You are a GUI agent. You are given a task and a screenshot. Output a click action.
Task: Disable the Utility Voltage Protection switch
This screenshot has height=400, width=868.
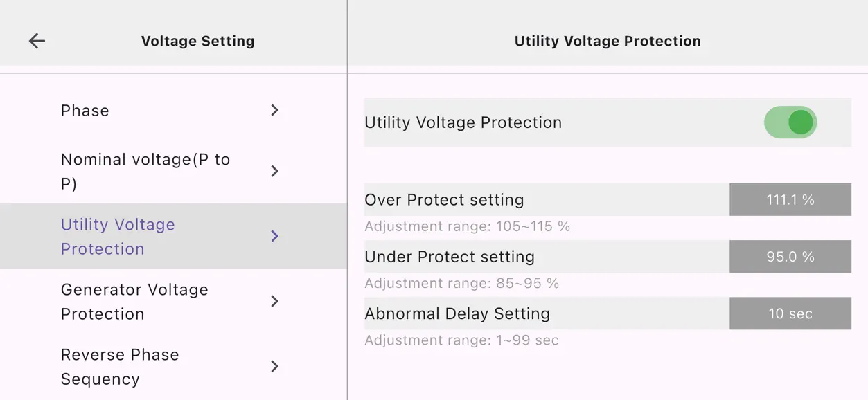click(x=790, y=122)
